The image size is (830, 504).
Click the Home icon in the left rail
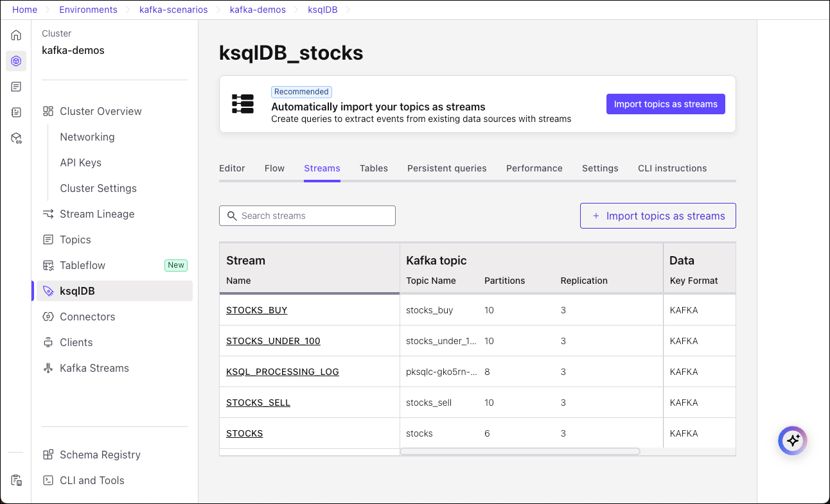(x=16, y=35)
